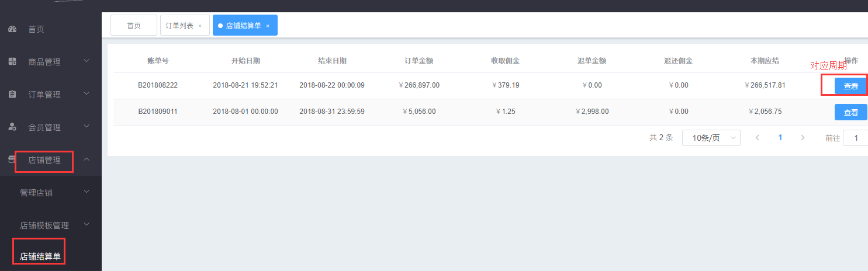868x271 pixels.
Task: Click the 店铺管理 store icon
Action: pyautogui.click(x=11, y=160)
